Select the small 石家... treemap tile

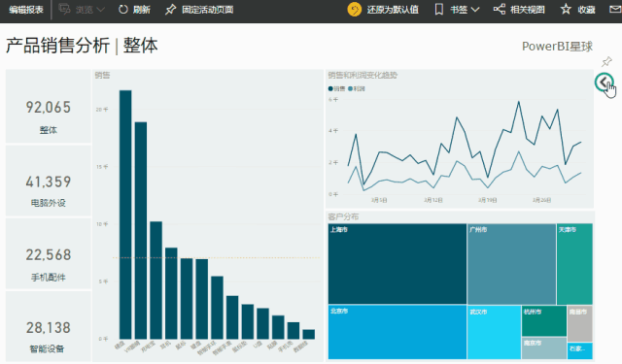click(579, 350)
